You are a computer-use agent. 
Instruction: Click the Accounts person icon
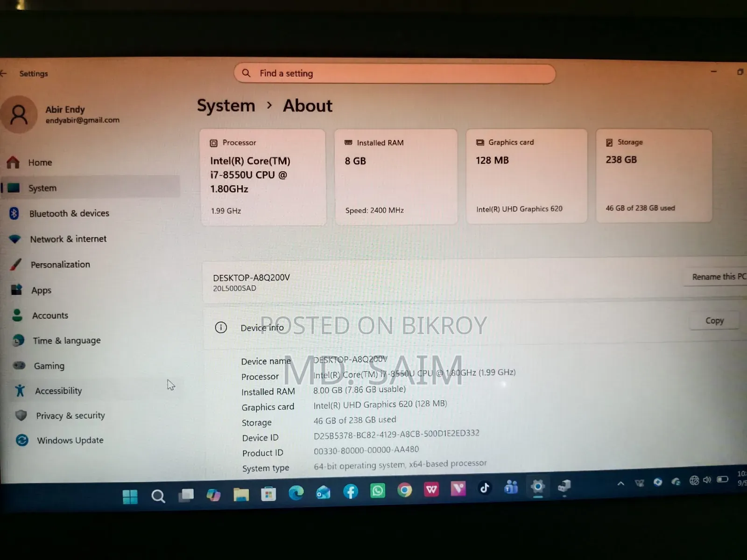pyautogui.click(x=17, y=315)
